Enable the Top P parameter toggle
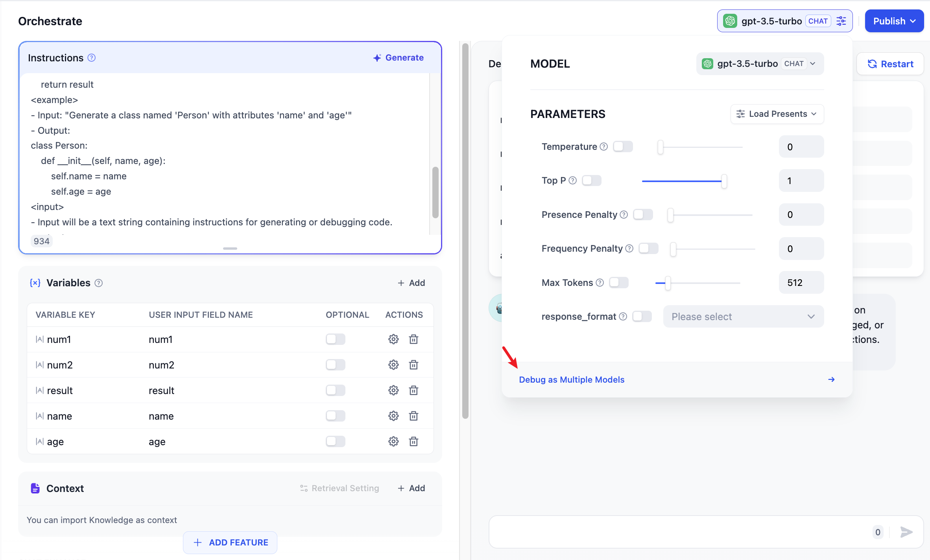The height and width of the screenshot is (560, 930). point(592,181)
